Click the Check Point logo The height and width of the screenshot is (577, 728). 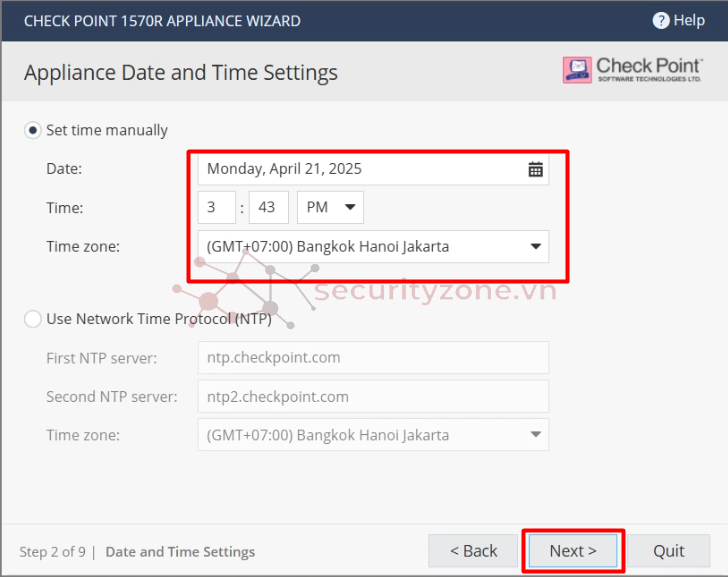(x=632, y=70)
